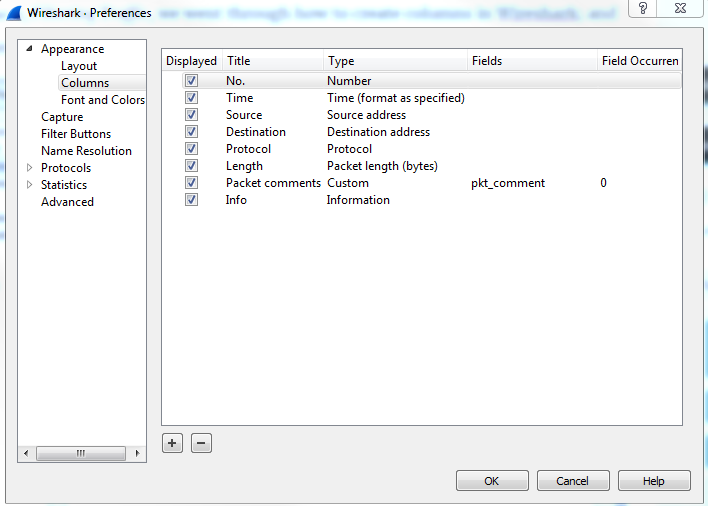Image resolution: width=708 pixels, height=506 pixels.
Task: Select the "No." title cell
Action: pos(235,81)
